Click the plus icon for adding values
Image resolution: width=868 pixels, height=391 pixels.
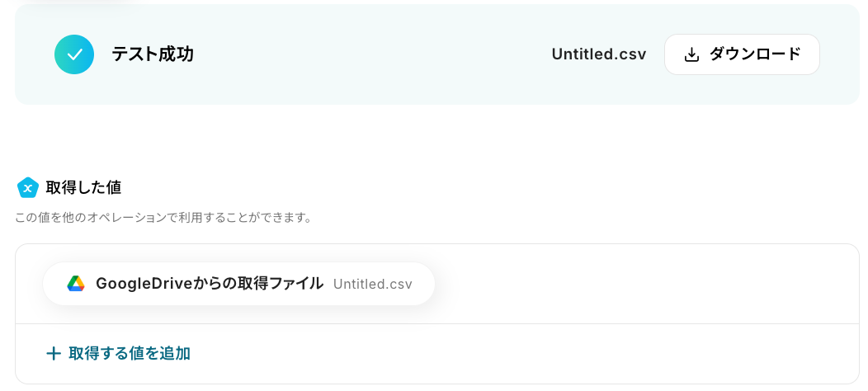point(54,353)
